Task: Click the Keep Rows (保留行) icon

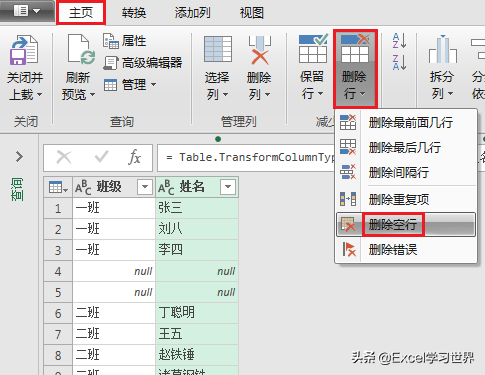Action: click(x=313, y=49)
